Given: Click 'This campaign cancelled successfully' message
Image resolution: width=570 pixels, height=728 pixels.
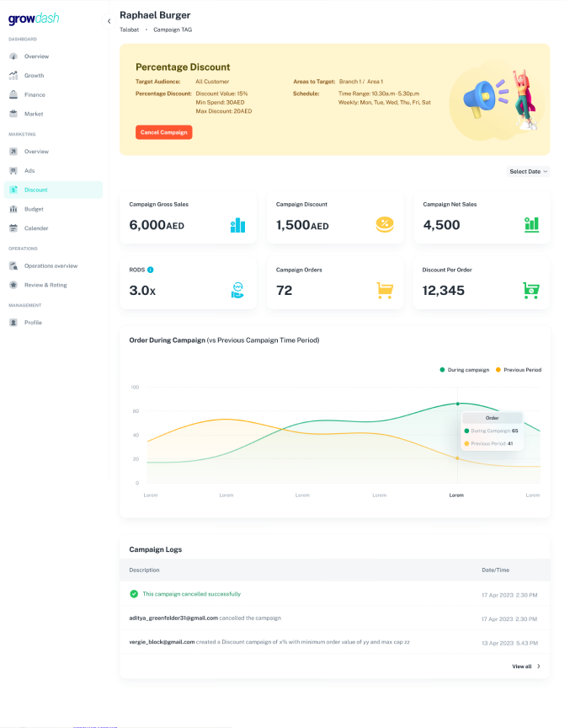Looking at the screenshot, I should [192, 594].
